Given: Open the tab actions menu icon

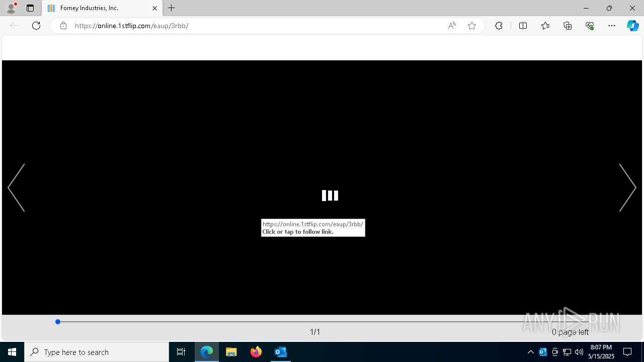Looking at the screenshot, I should click(x=30, y=8).
